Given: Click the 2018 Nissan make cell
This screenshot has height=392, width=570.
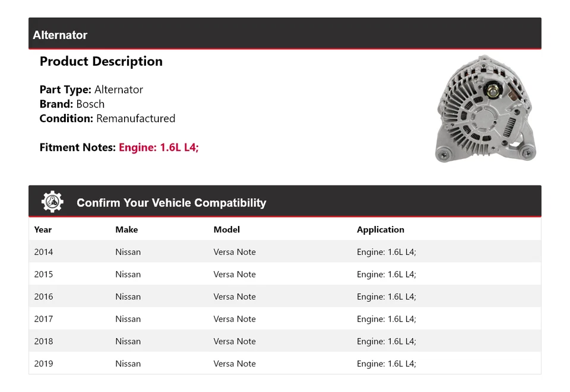Looking at the screenshot, I should pyautogui.click(x=128, y=341).
